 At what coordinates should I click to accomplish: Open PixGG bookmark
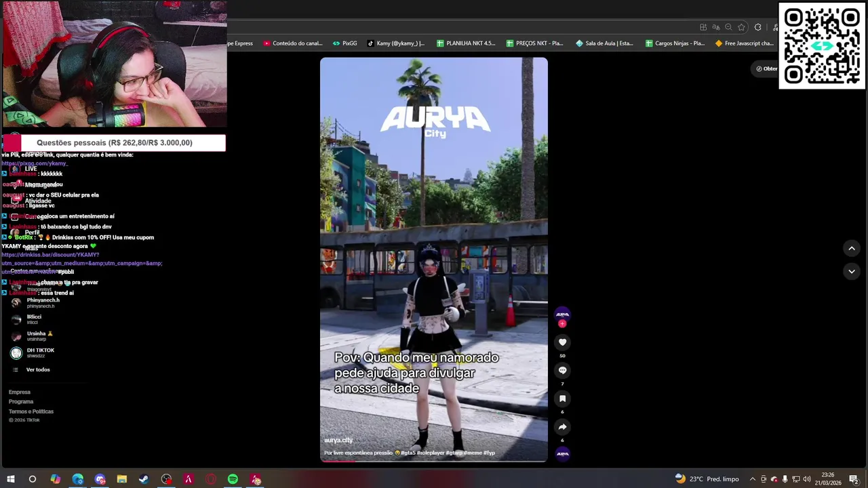pos(344,43)
